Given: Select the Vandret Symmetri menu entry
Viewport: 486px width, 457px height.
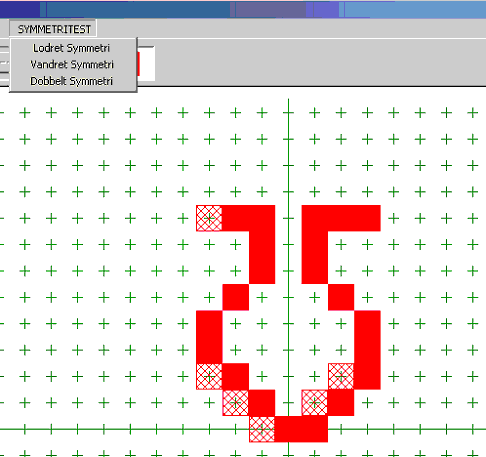Looking at the screenshot, I should coord(71,64).
